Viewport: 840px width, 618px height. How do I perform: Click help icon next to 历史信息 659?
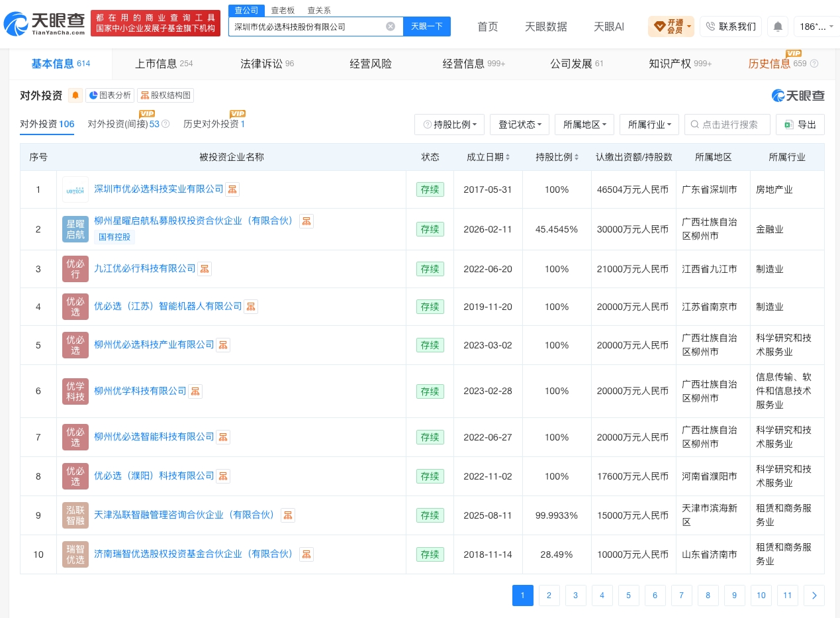(x=814, y=64)
